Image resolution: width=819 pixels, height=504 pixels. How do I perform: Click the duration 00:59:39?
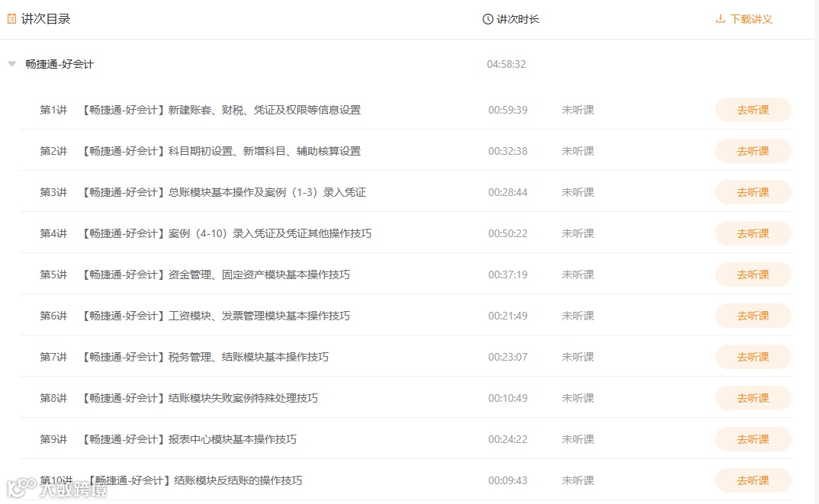click(x=508, y=110)
